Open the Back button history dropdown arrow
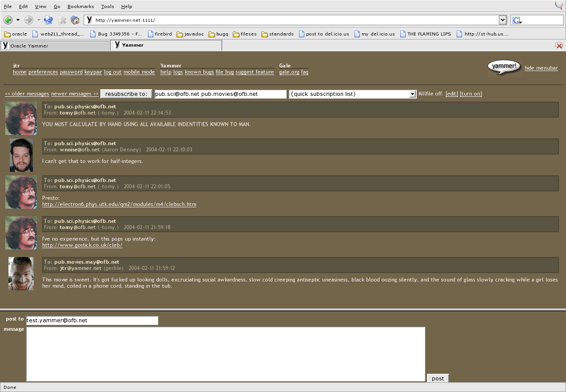566x392 pixels. pyautogui.click(x=18, y=20)
